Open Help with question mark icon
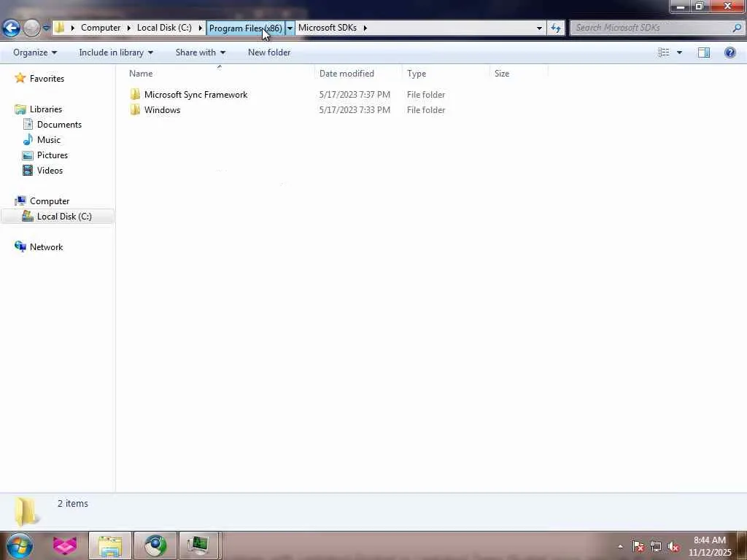Screen dimensions: 747x560 coord(729,52)
